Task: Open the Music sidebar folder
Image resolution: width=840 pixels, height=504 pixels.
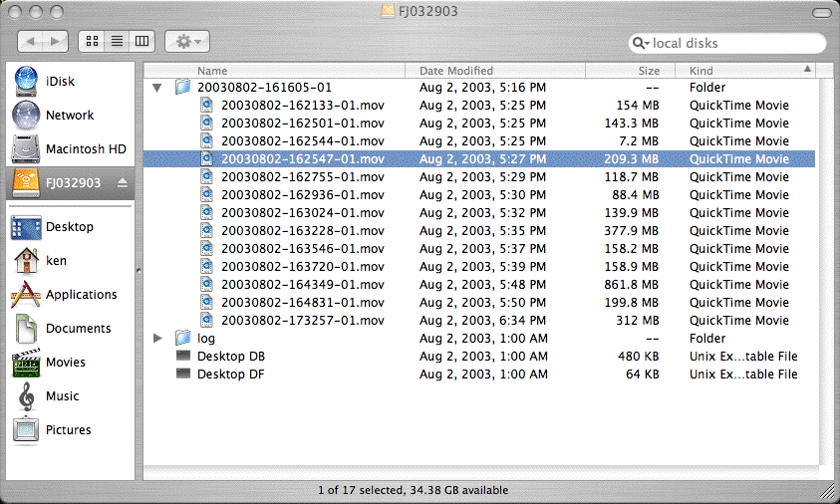Action: [x=62, y=396]
